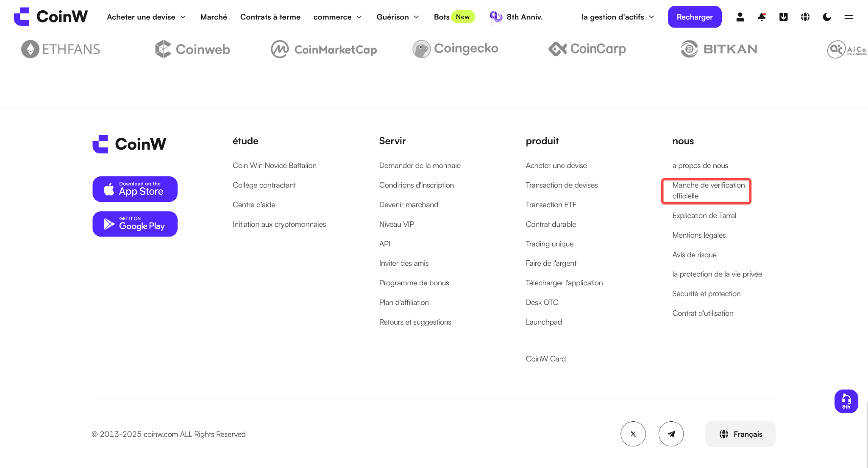Open the Telegram social icon
Viewport: 868px width, 468px height.
[671, 434]
